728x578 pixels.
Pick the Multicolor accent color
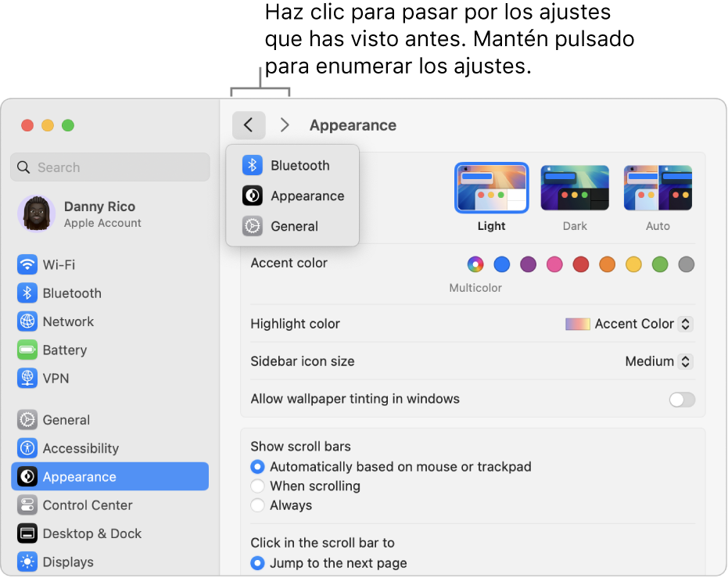tap(475, 264)
